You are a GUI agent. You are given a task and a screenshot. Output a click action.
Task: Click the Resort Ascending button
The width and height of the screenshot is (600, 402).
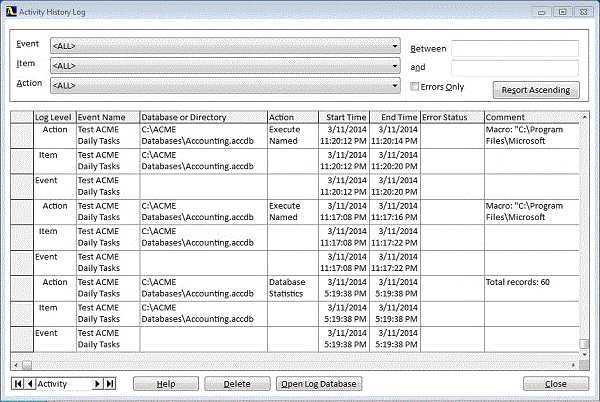click(x=536, y=90)
